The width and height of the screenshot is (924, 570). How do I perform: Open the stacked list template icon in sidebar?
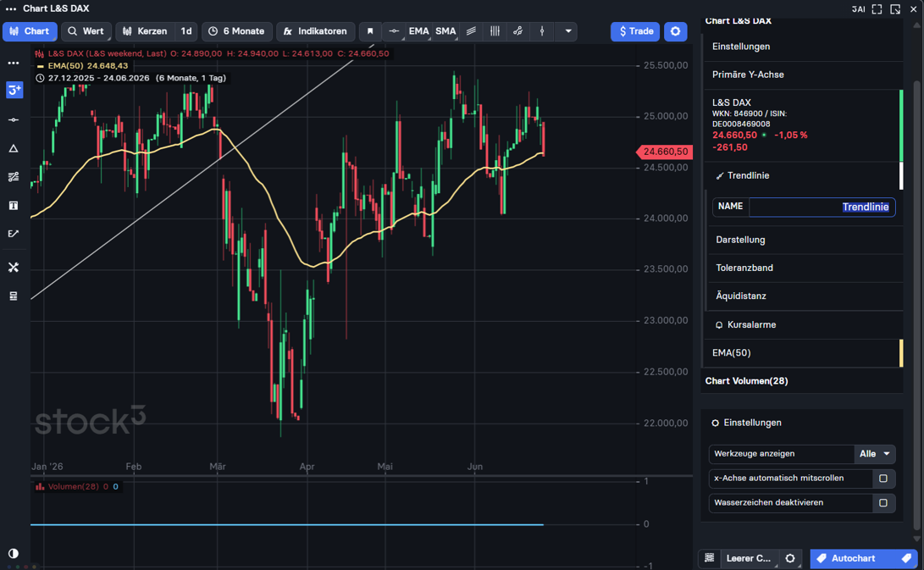(x=14, y=296)
